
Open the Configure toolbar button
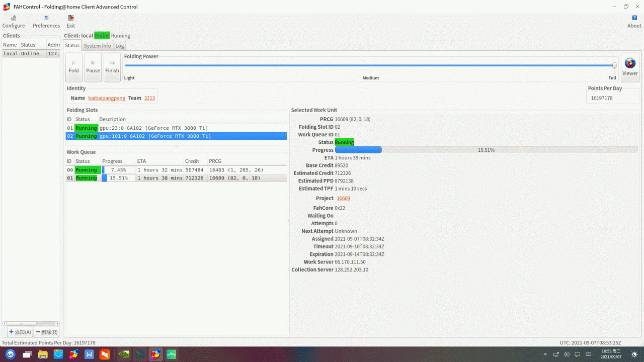14,22
